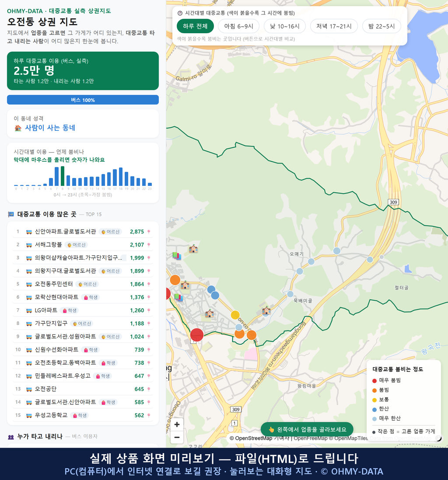Click the pin icon beside LG아파트
The image size is (448, 480).
point(149,310)
